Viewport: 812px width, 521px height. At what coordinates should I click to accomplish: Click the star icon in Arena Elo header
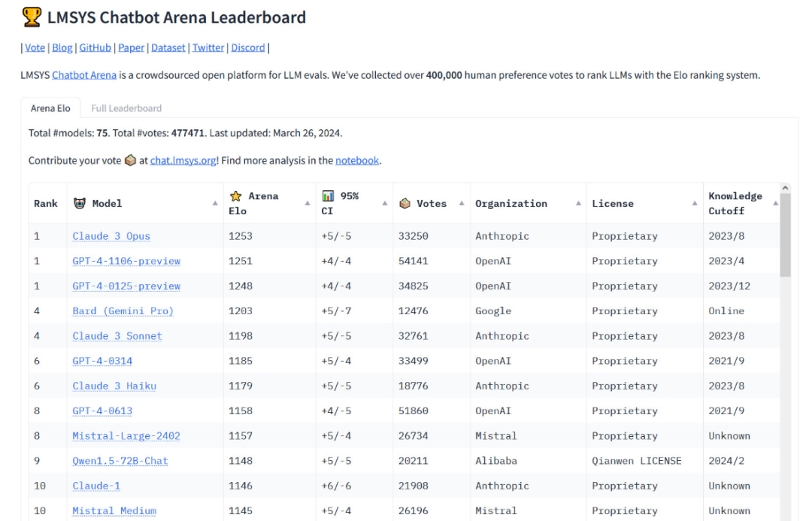[x=235, y=196]
